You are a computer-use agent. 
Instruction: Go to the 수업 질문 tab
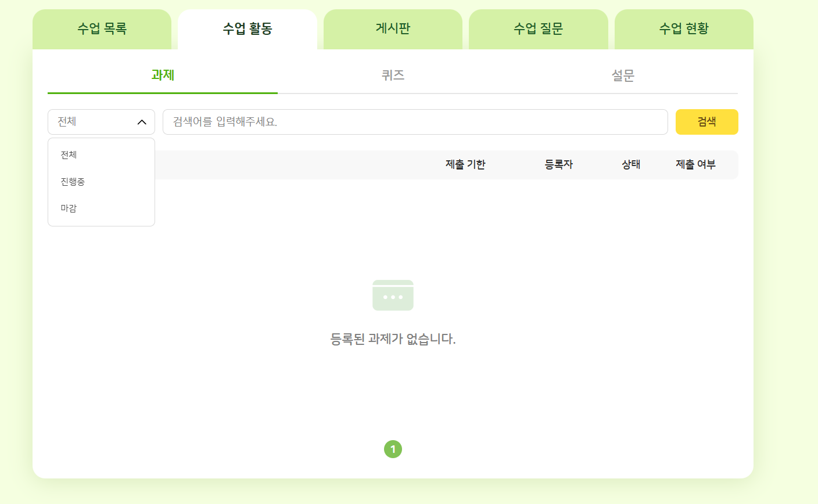[x=538, y=29]
